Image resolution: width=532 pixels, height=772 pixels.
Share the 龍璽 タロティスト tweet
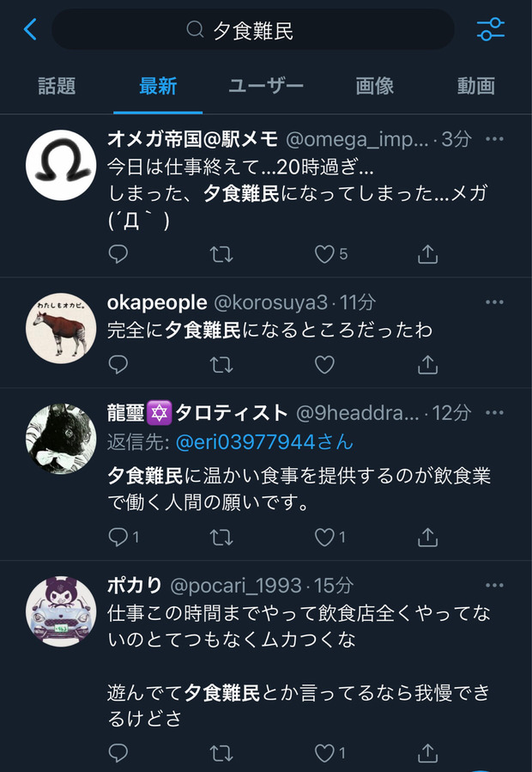point(427,538)
